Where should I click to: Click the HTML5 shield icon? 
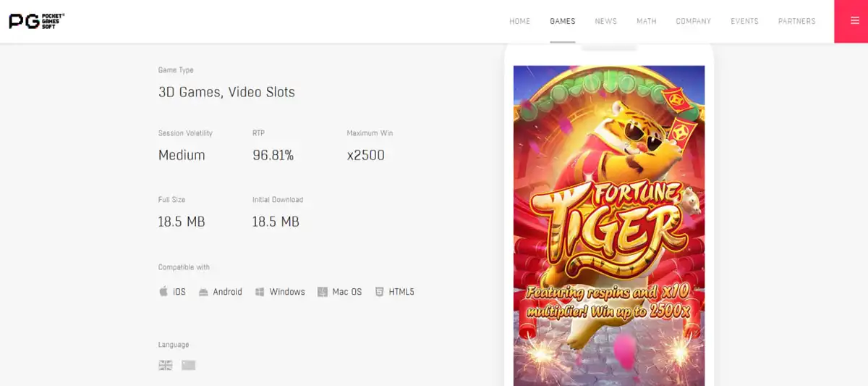point(379,292)
